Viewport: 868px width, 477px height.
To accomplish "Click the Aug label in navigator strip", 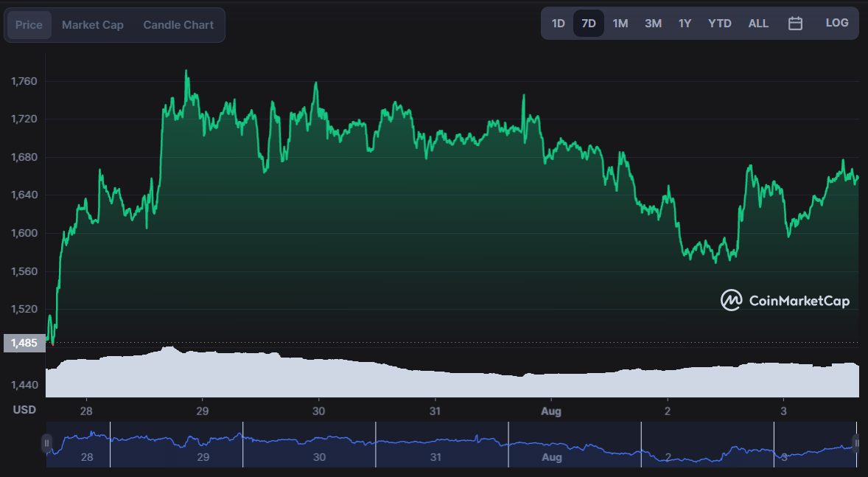I will coord(552,457).
